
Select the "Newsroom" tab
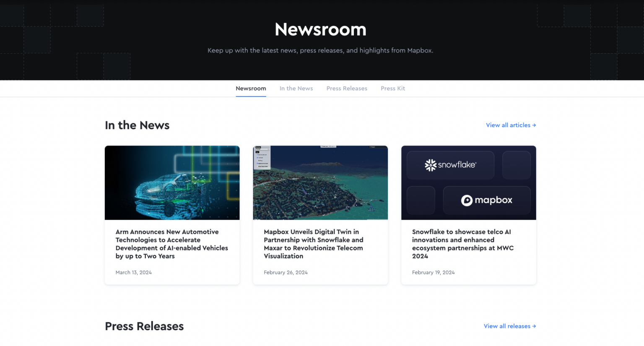click(x=251, y=88)
